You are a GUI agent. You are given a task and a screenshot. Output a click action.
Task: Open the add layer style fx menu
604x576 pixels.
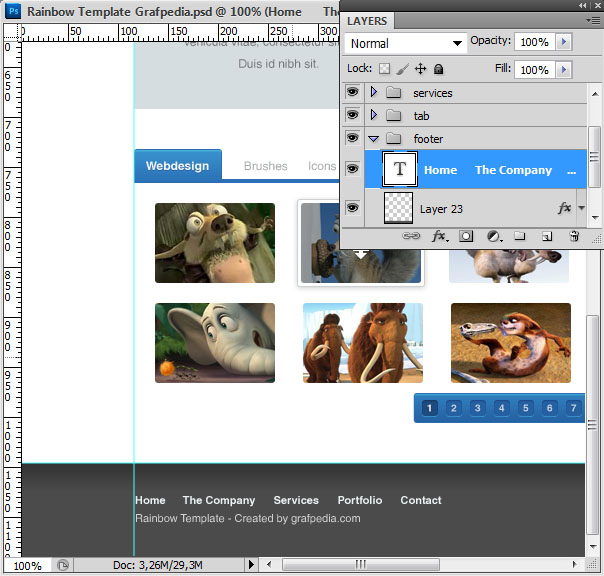(440, 236)
